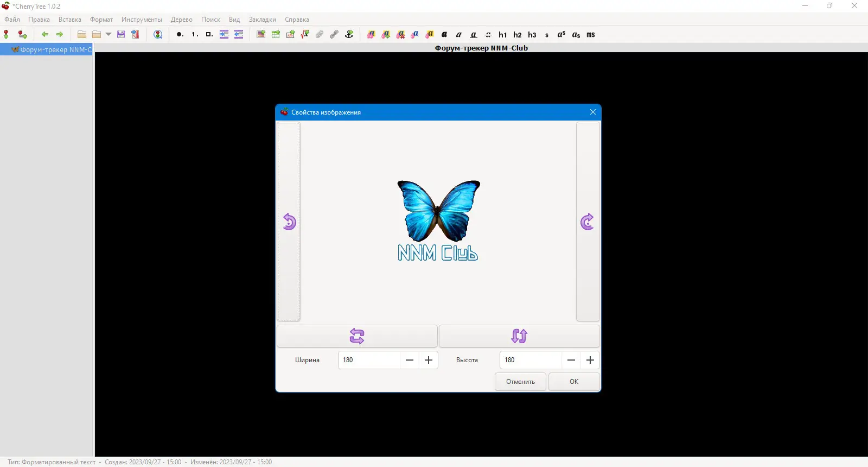Export to PDF from toolbar

coord(136,34)
